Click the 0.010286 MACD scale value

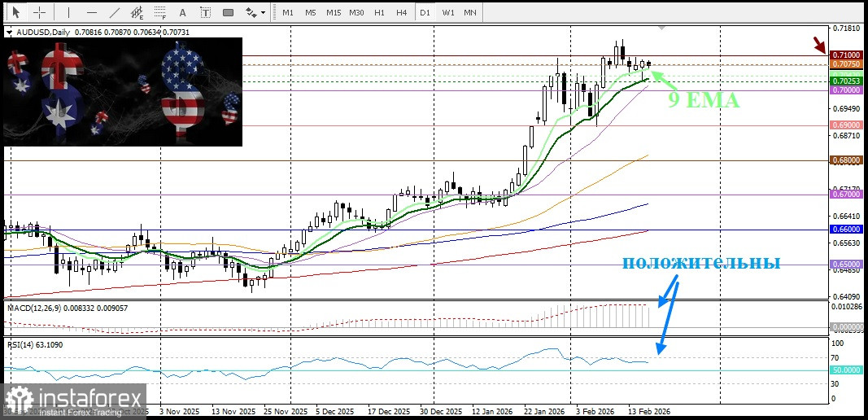pyautogui.click(x=847, y=306)
